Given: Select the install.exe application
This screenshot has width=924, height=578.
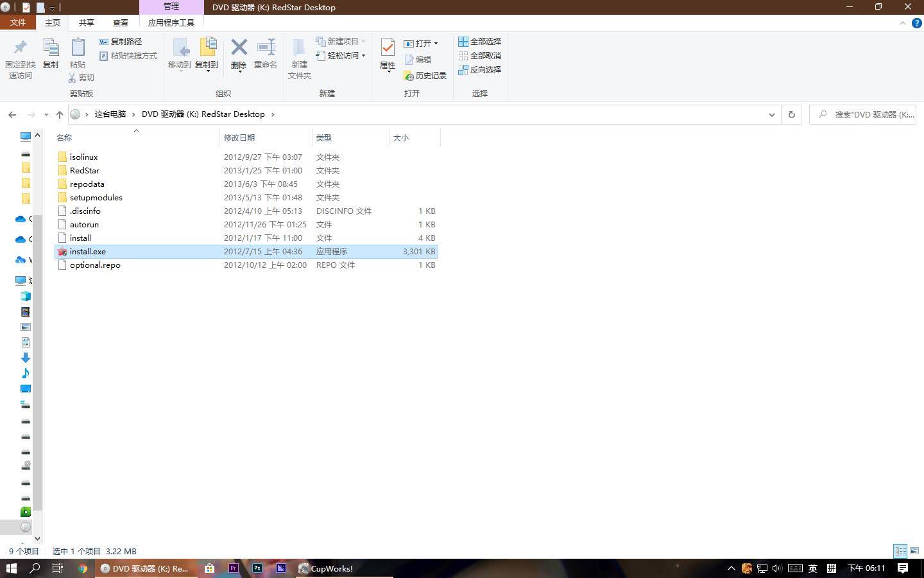Looking at the screenshot, I should [246, 251].
